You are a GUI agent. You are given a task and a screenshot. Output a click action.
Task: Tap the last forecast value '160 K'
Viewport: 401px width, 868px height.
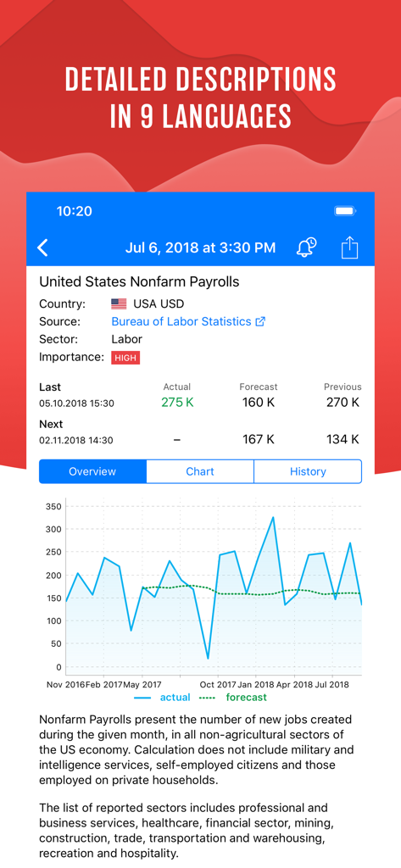point(259,403)
